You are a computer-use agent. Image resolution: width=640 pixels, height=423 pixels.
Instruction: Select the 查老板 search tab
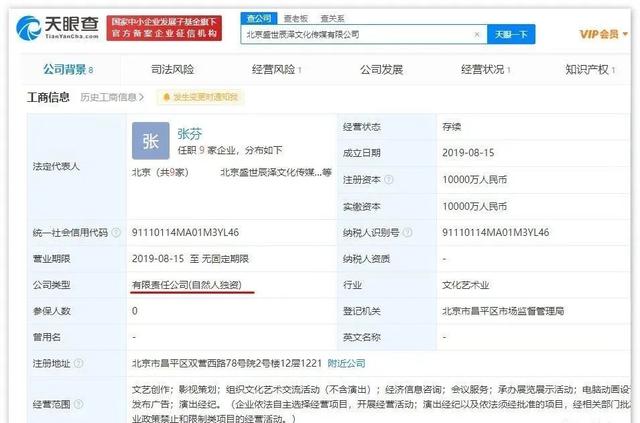pos(296,18)
